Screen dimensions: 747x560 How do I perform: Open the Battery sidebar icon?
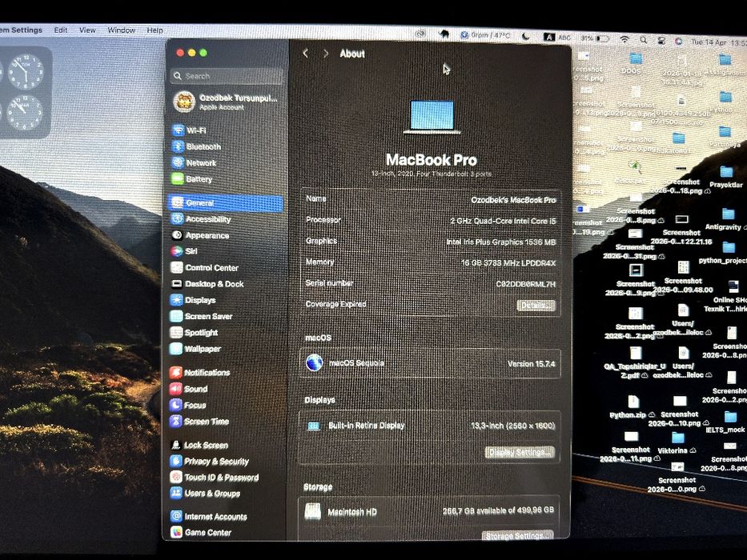pos(178,178)
